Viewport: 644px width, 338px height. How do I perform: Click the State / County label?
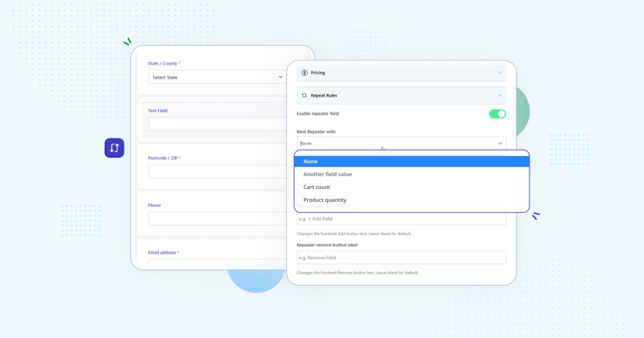point(164,63)
